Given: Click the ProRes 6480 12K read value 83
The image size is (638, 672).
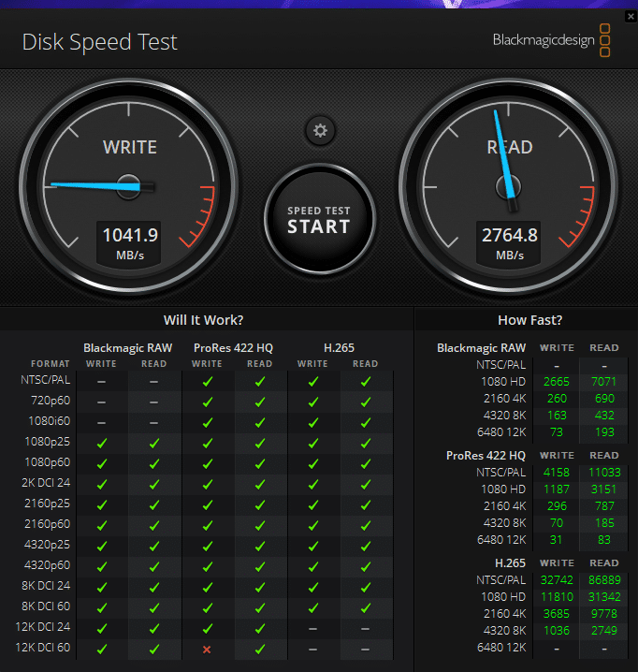Looking at the screenshot, I should (x=604, y=540).
